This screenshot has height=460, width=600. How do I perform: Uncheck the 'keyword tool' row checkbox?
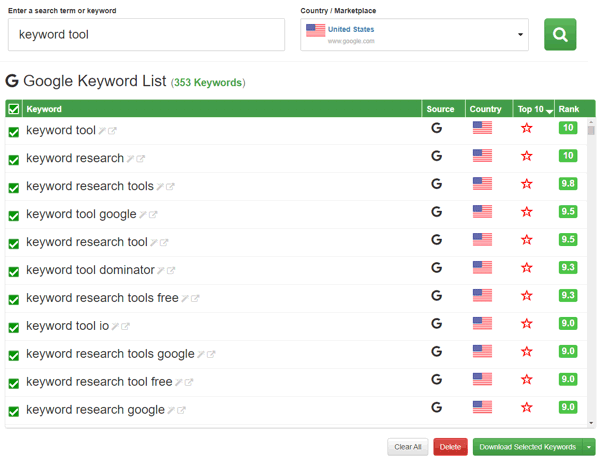(x=14, y=132)
